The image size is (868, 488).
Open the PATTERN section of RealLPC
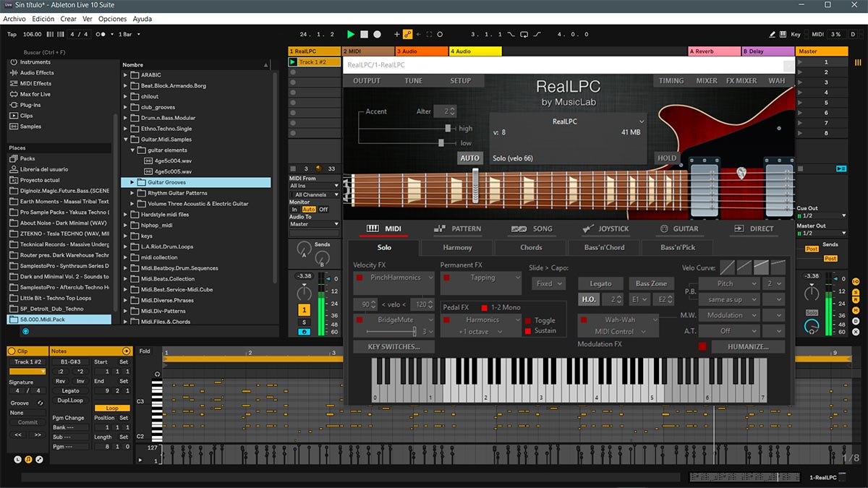(x=457, y=229)
